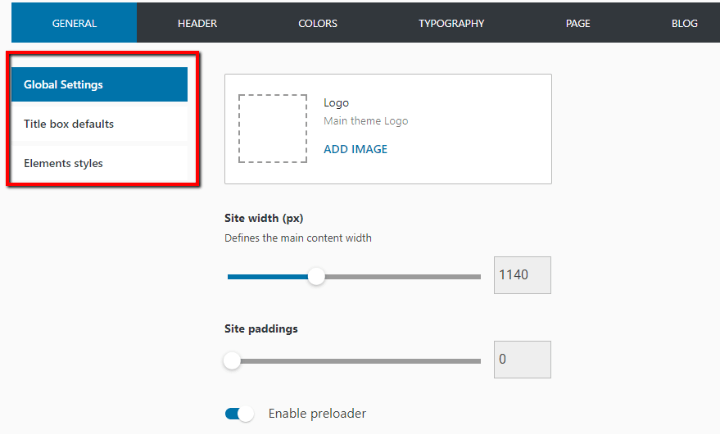Open Title box defaults section
The image size is (720, 434).
click(x=100, y=124)
